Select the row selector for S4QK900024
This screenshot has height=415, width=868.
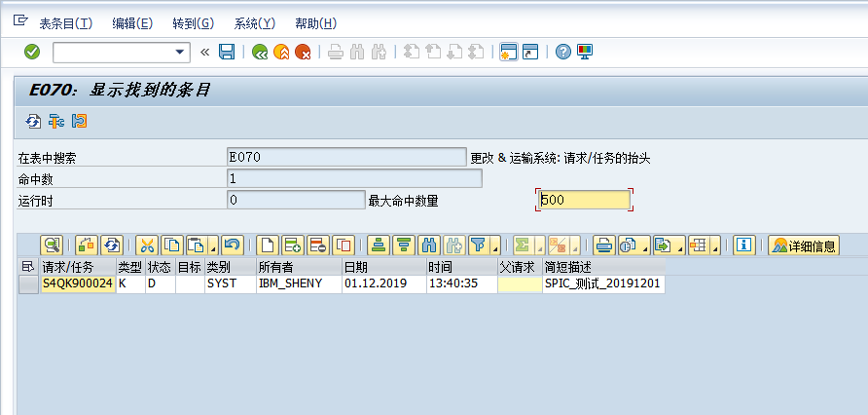coord(28,284)
